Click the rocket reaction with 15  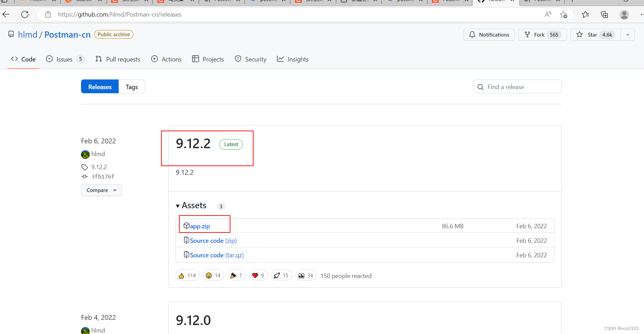pos(281,275)
